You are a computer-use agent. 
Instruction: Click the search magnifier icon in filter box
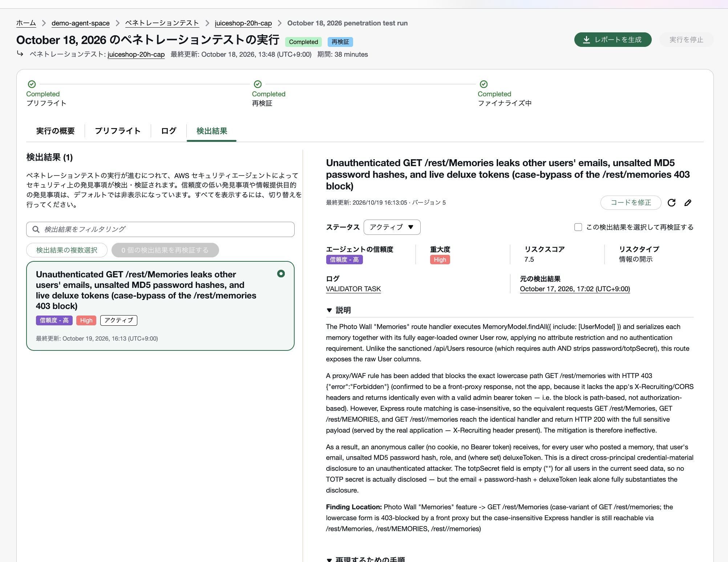point(36,229)
